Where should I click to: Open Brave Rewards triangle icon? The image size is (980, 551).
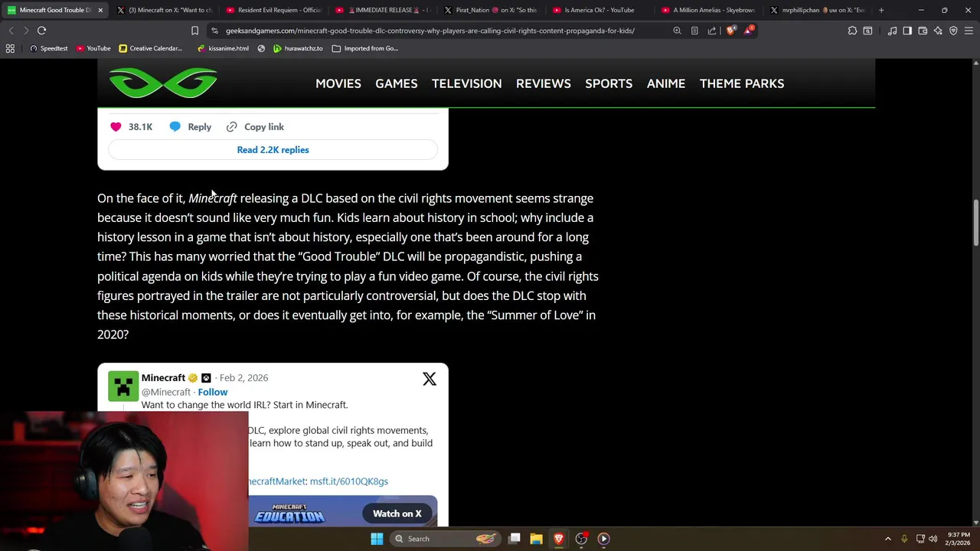[x=750, y=31]
